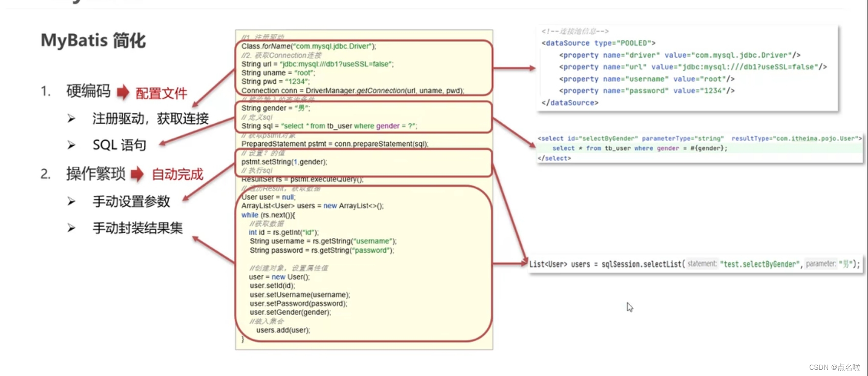Screen dimensions: 868x376
Task: Click the Class.forName driver code line
Action: tap(308, 46)
